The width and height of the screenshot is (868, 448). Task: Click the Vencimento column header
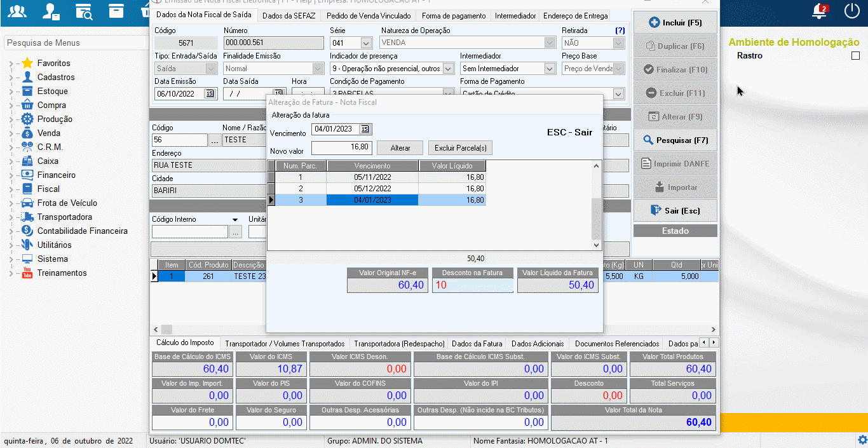[x=372, y=166]
